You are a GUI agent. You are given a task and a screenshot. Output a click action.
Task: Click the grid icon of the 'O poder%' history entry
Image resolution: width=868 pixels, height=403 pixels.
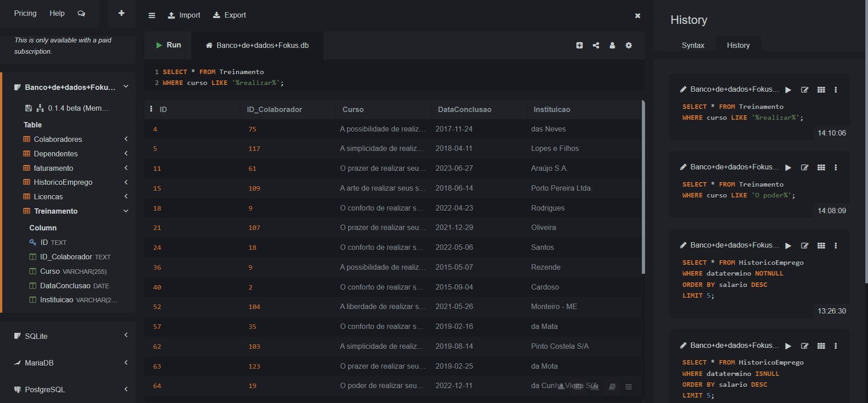pos(821,168)
